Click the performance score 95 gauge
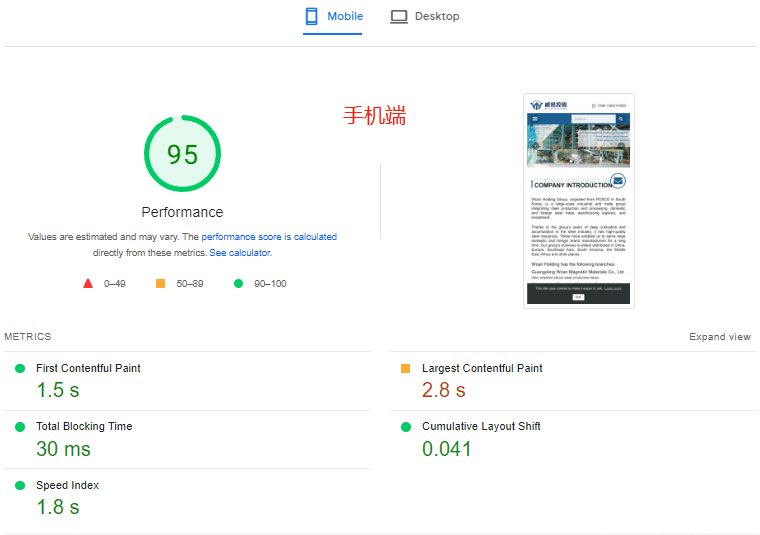760x535 pixels. [x=182, y=155]
